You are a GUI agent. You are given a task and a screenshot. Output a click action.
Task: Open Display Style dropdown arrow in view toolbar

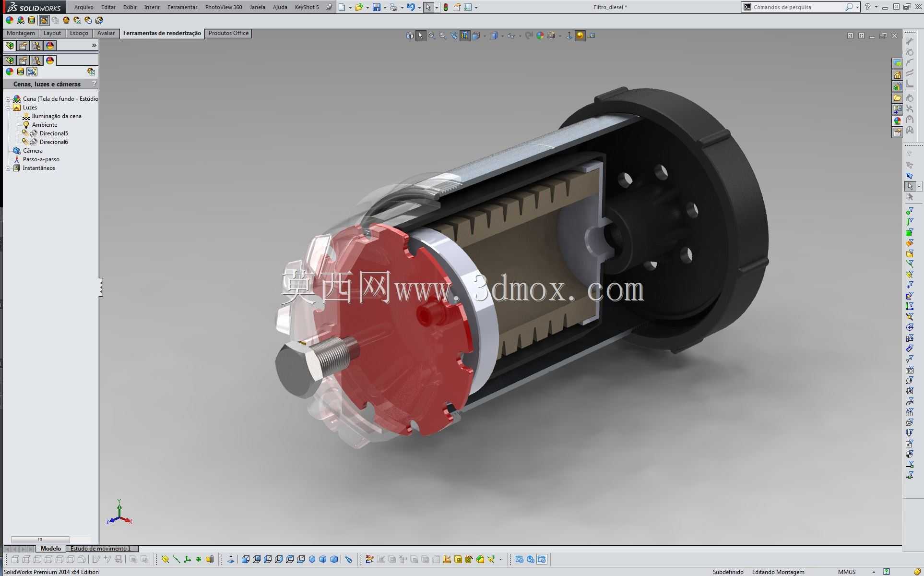coord(502,36)
